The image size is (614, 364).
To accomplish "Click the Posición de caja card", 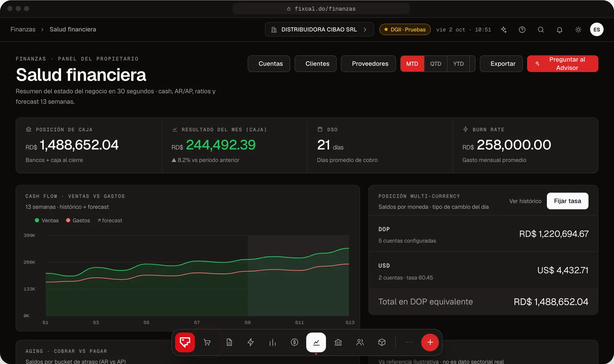I will (89, 145).
